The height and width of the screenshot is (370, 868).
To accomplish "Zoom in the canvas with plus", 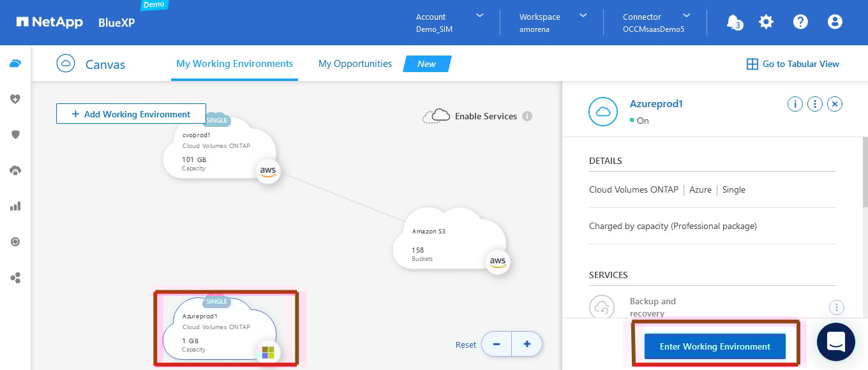I will [x=527, y=344].
